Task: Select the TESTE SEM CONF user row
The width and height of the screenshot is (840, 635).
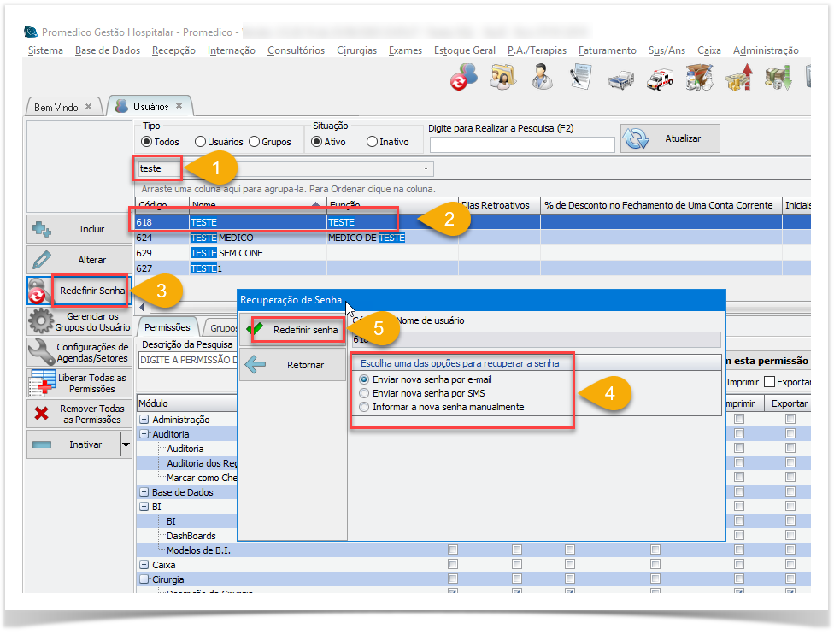Action: point(227,253)
